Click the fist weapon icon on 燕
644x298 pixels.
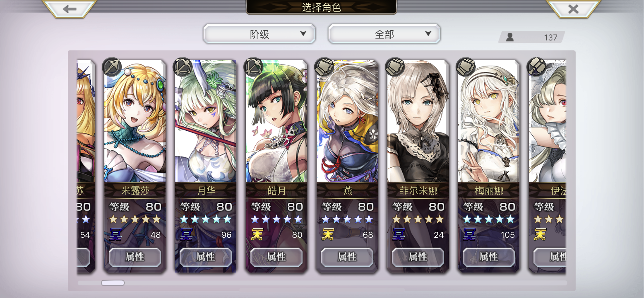(x=324, y=67)
